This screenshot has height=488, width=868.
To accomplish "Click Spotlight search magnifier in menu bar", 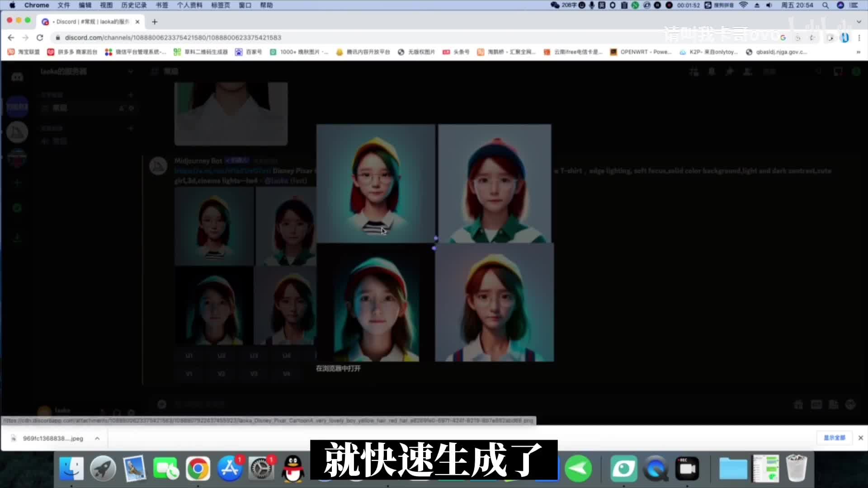I will point(826,5).
